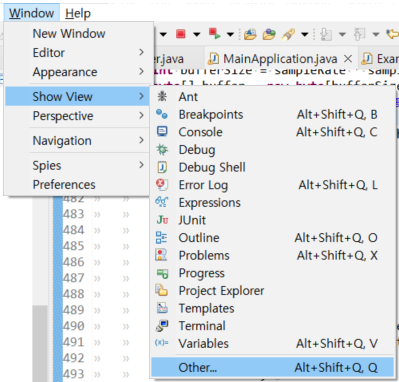This screenshot has height=382, width=399.
Task: Switch to the MainApplication.java tab
Action: pyautogui.click(x=280, y=59)
